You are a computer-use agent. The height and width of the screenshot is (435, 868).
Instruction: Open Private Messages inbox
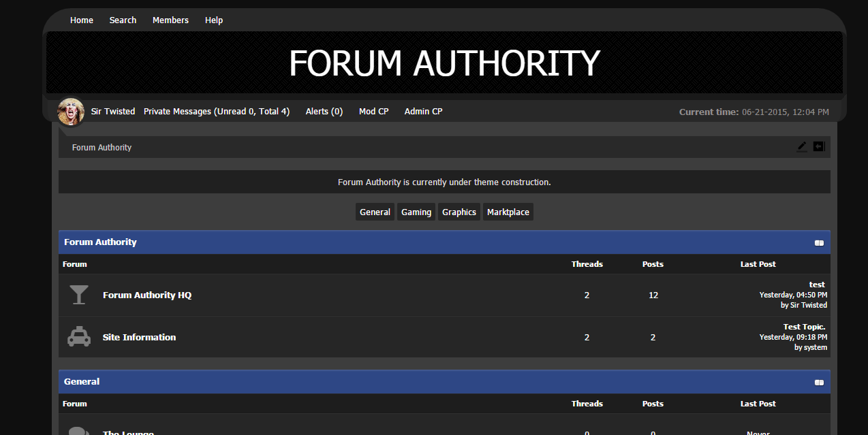(217, 111)
